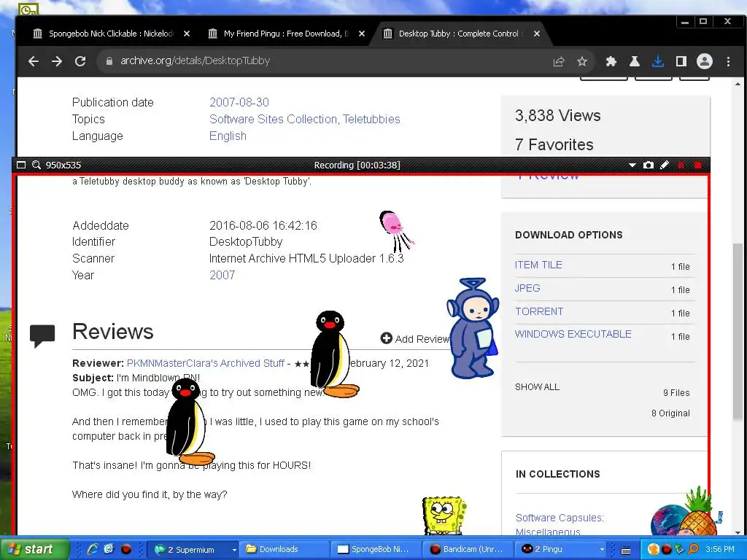This screenshot has width=747, height=560.
Task: Click the reviews speech bubble icon
Action: (x=42, y=335)
